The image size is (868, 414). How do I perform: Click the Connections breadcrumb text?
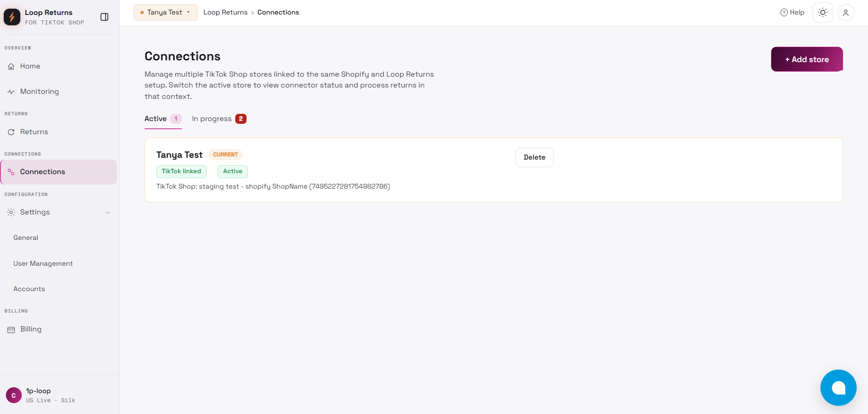278,12
